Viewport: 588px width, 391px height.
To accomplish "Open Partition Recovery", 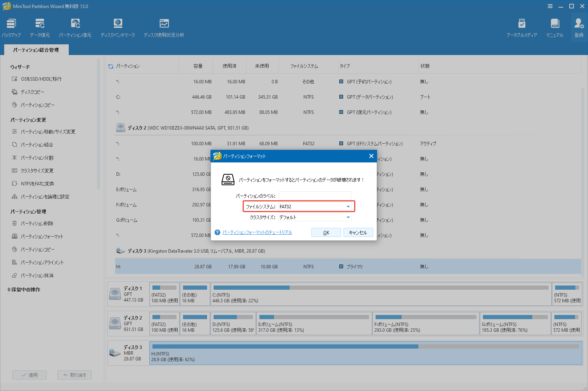I will pos(75,27).
